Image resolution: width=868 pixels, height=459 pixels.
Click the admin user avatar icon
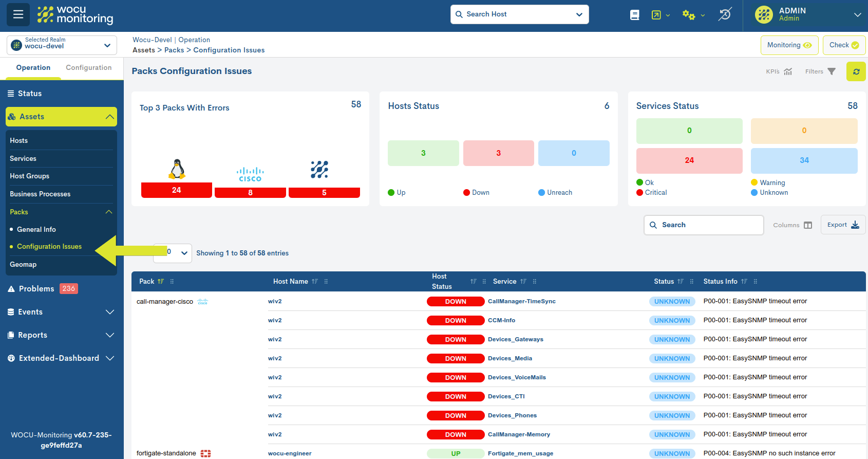(x=764, y=15)
